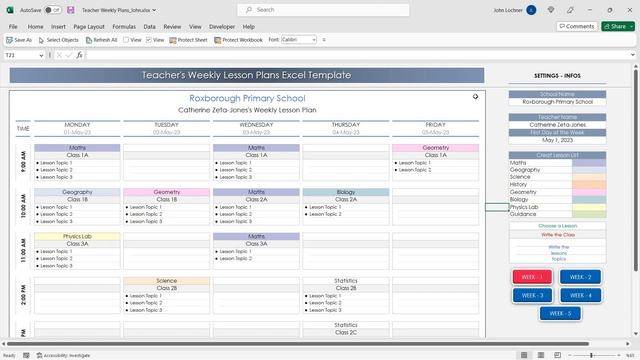Click Physics Lab lesson on Monday
This screenshot has height=360, width=640.
77,236
